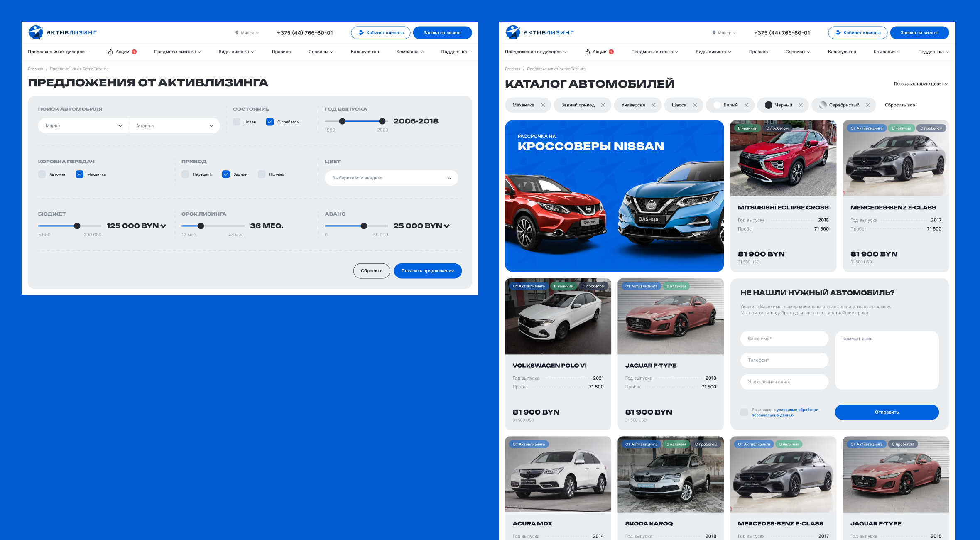Click the plane icon in the right Кабинет клиента button
980x540 pixels.
tap(838, 33)
